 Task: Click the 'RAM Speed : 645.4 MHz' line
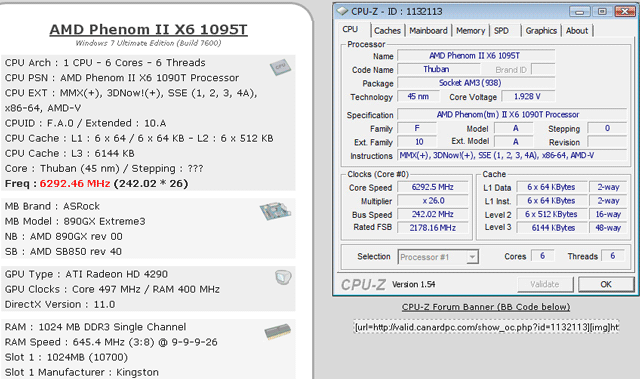click(111, 342)
